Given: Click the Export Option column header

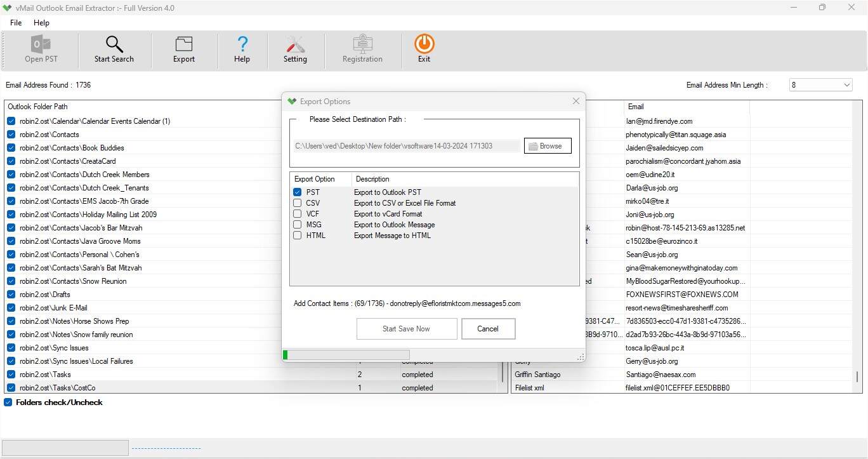Looking at the screenshot, I should click(315, 179).
